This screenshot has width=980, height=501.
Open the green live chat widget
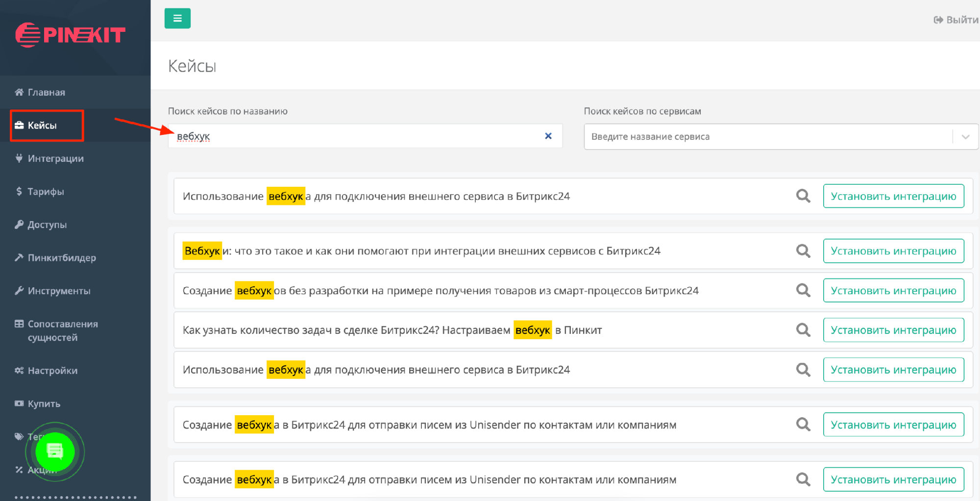coord(55,451)
